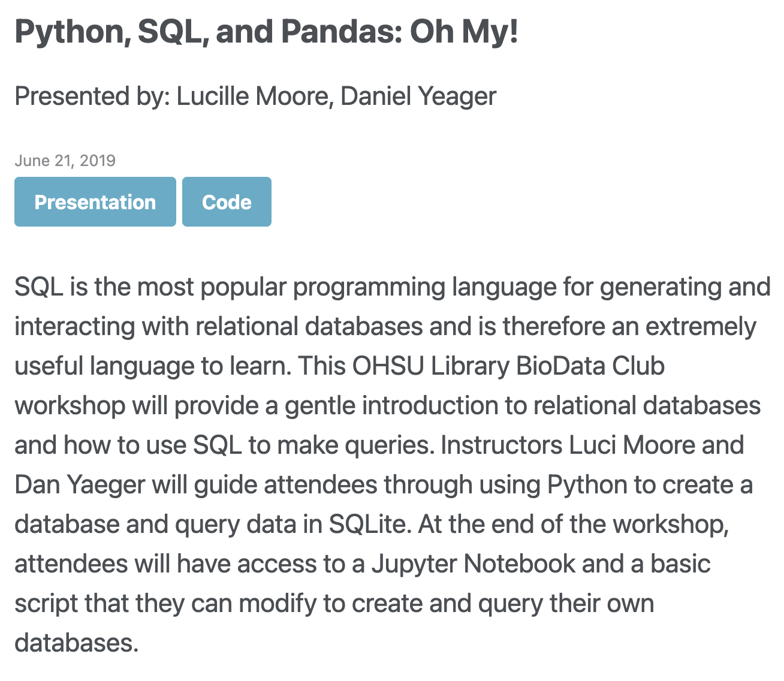Click presenter name Daniel Yeager

418,97
